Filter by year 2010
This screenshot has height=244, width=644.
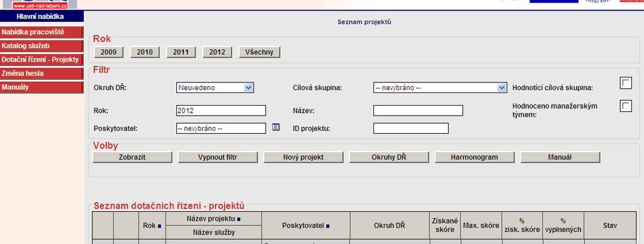[145, 52]
